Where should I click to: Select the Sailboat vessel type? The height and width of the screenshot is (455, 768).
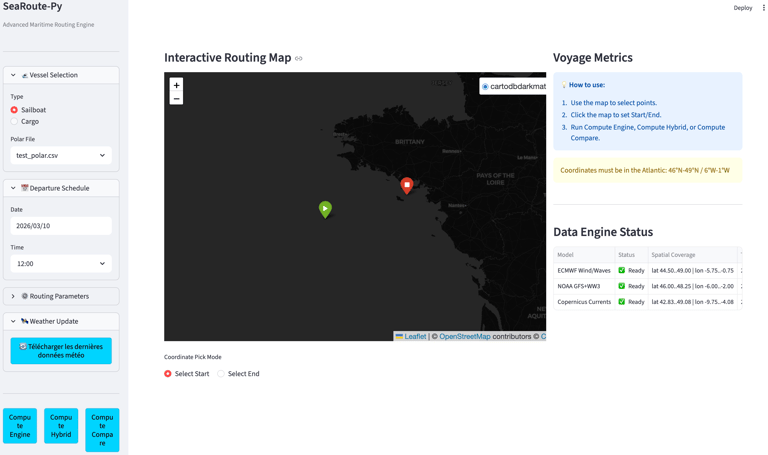14,110
